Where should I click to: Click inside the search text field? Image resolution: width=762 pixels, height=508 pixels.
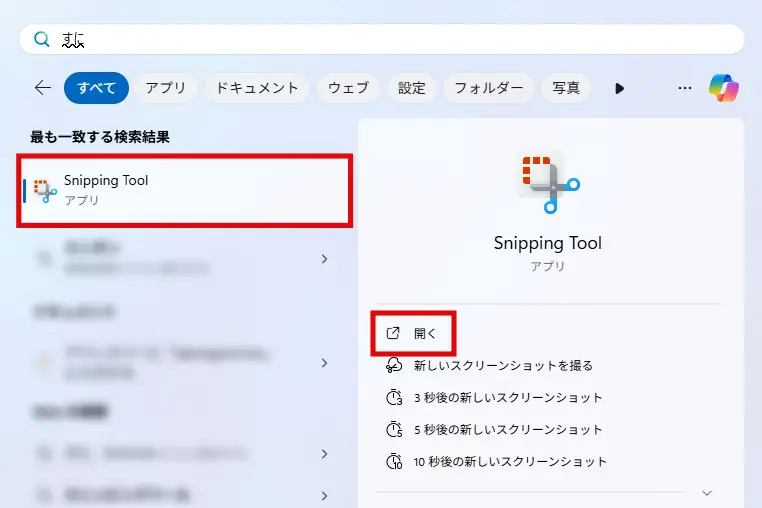point(381,39)
